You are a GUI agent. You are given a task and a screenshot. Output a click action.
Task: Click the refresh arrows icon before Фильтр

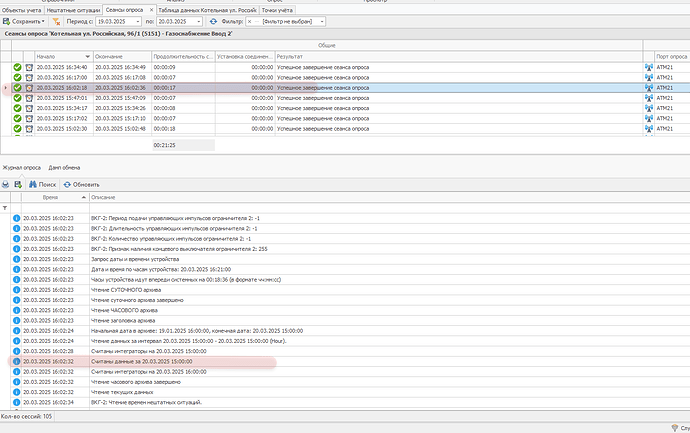(213, 21)
